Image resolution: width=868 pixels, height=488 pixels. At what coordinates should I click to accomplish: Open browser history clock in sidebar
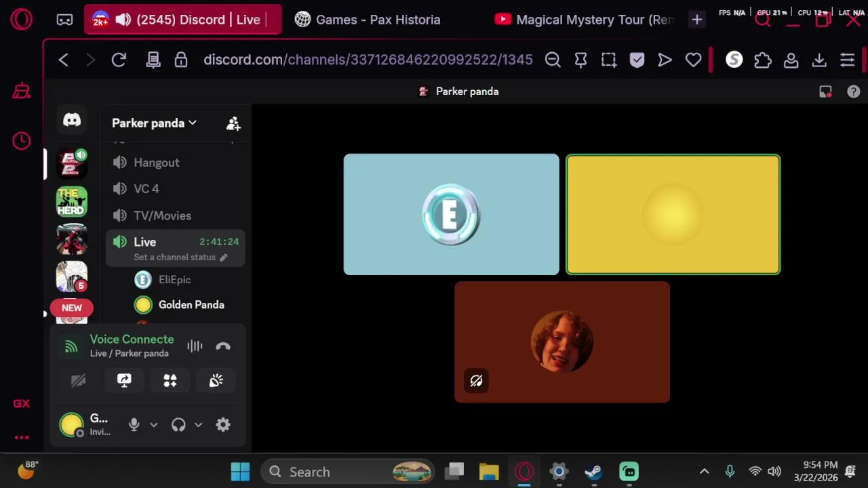(21, 140)
